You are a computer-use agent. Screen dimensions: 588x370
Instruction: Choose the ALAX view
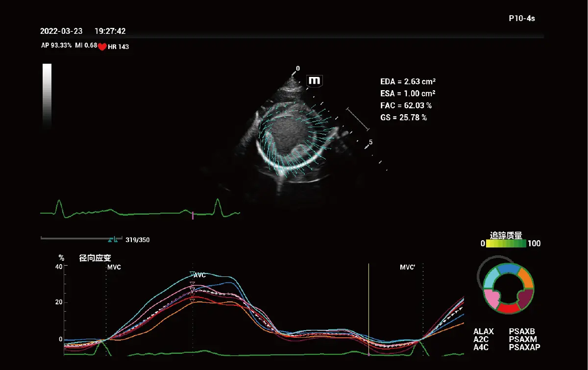tap(484, 332)
